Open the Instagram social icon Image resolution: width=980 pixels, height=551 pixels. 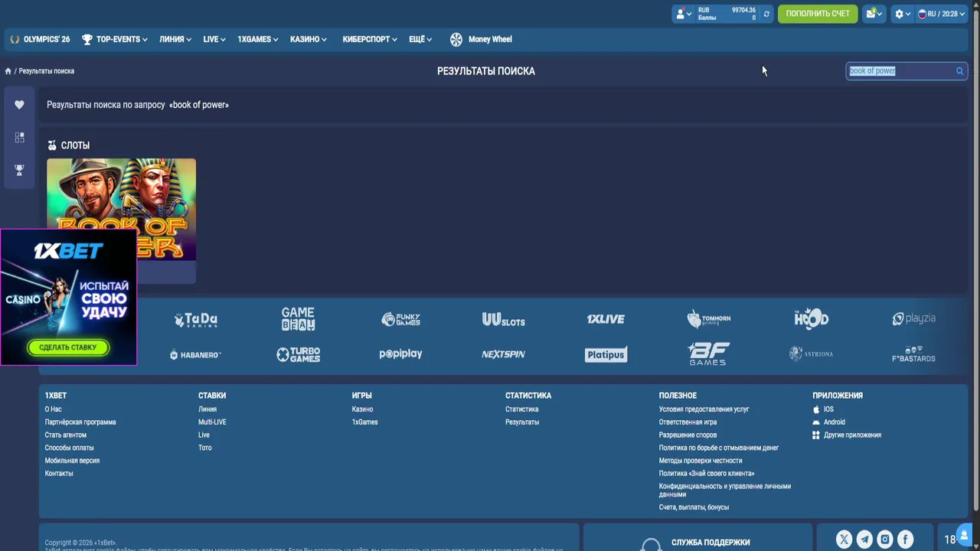(885, 540)
